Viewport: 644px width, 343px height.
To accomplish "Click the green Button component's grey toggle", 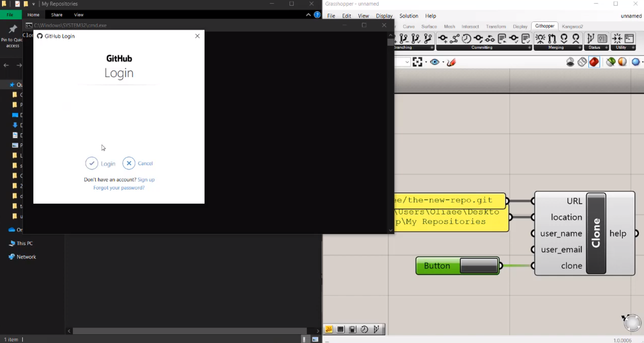I will point(479,266).
